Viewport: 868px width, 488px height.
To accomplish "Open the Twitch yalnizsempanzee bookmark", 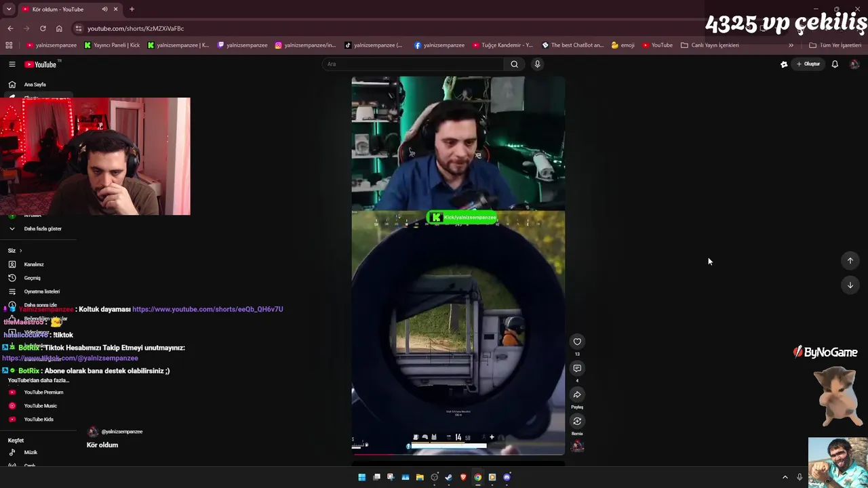I will coord(242,45).
